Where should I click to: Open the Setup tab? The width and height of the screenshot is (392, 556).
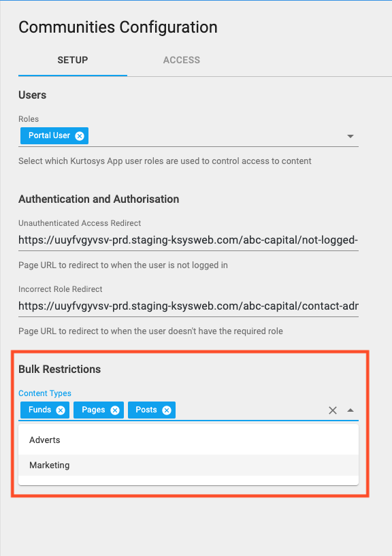click(73, 60)
